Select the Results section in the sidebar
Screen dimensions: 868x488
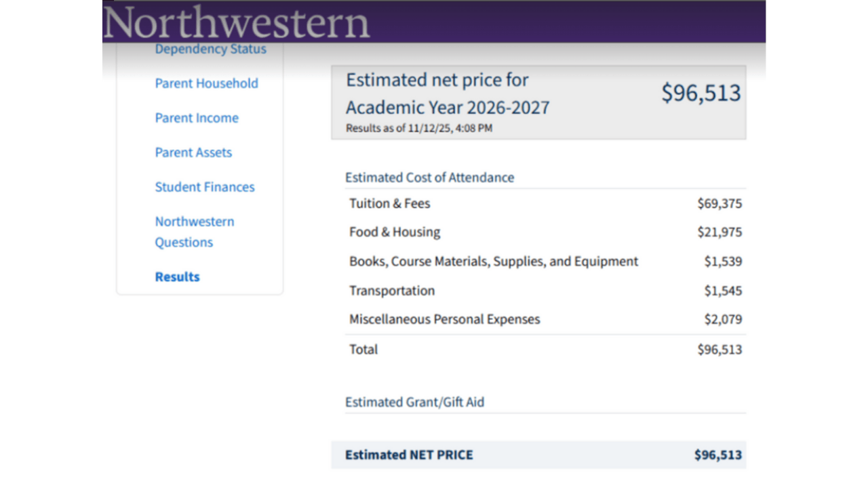(x=177, y=277)
